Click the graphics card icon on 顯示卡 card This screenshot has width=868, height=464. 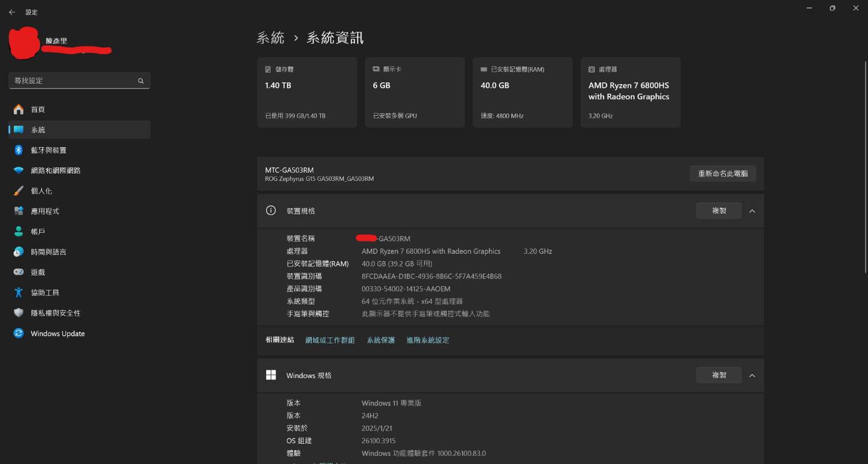click(376, 69)
